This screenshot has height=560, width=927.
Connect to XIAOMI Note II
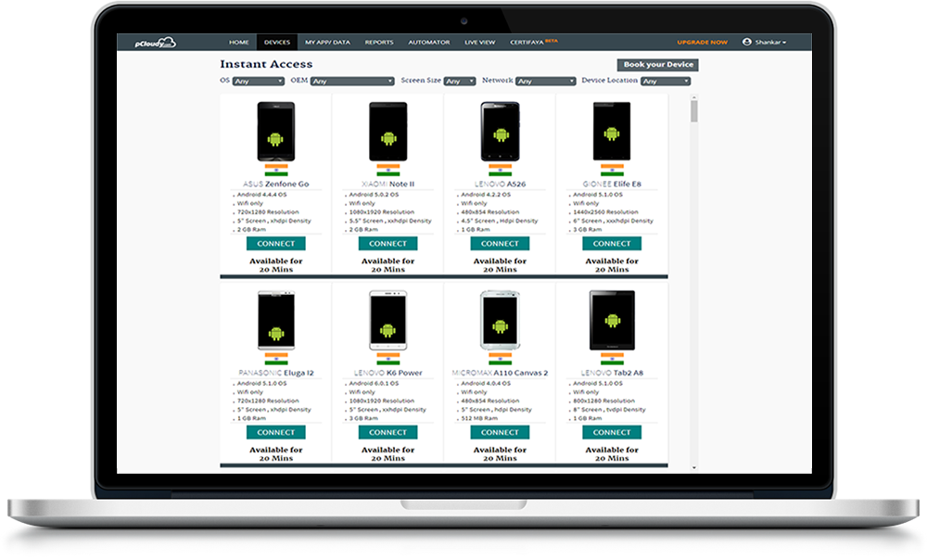(x=387, y=244)
